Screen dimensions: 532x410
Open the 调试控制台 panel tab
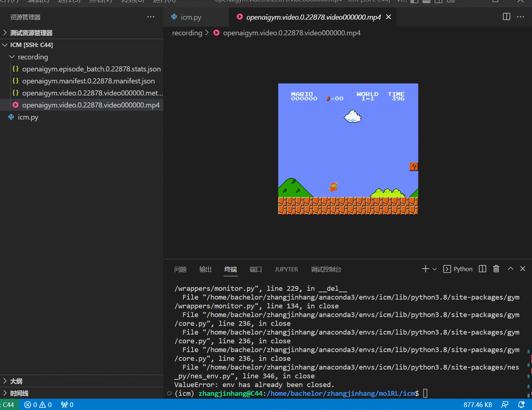pyautogui.click(x=326, y=269)
